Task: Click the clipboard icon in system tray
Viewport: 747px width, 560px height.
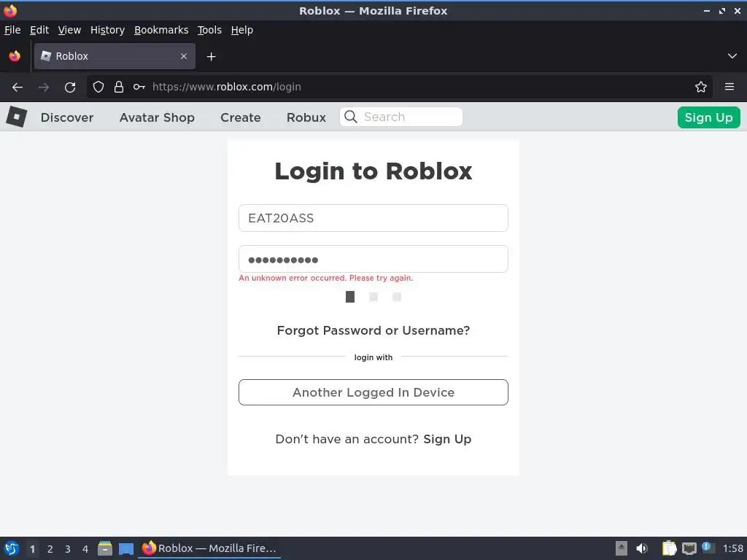Action: click(670, 548)
